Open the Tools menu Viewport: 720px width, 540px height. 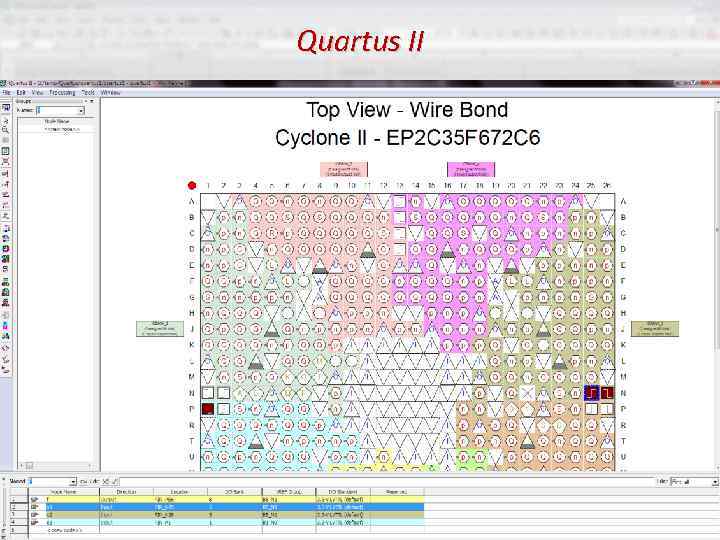(88, 92)
